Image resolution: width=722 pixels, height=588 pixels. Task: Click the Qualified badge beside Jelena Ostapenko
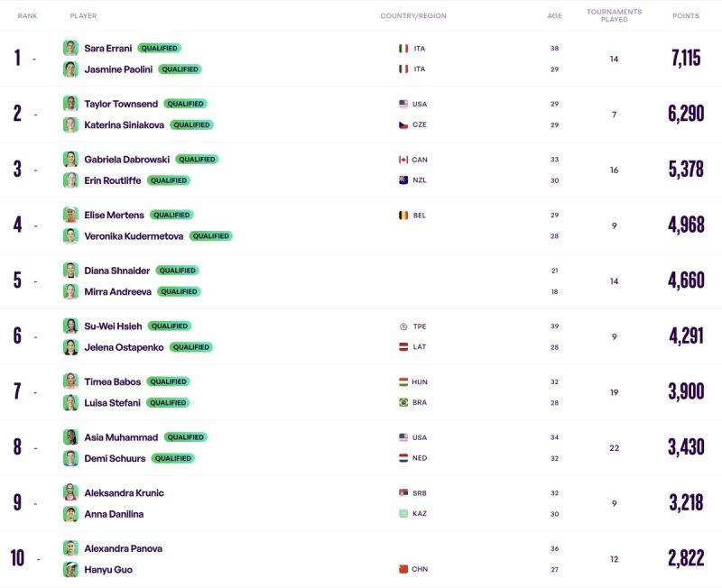[191, 347]
